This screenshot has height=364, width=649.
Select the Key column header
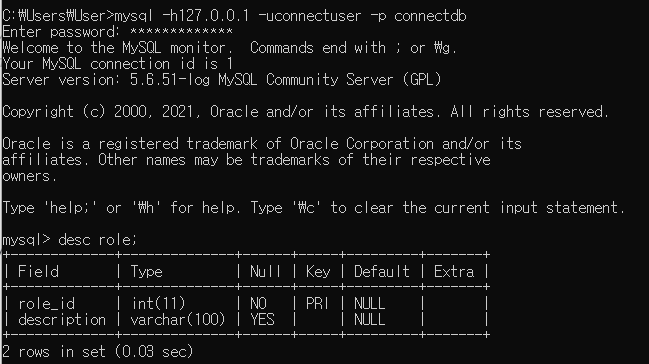[318, 272]
